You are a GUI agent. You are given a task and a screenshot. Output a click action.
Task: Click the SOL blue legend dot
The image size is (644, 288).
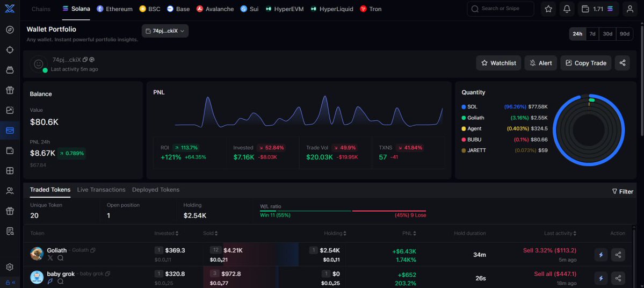(x=464, y=107)
